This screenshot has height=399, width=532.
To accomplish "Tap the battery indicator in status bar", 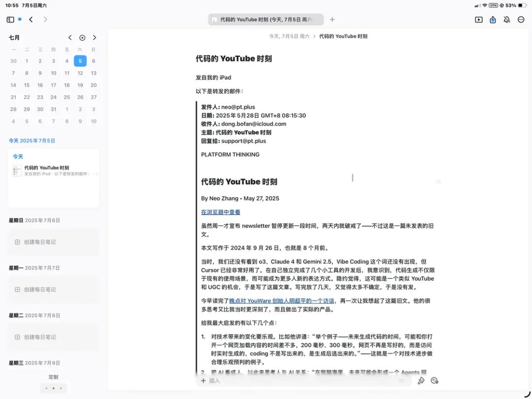I will tap(523, 5).
